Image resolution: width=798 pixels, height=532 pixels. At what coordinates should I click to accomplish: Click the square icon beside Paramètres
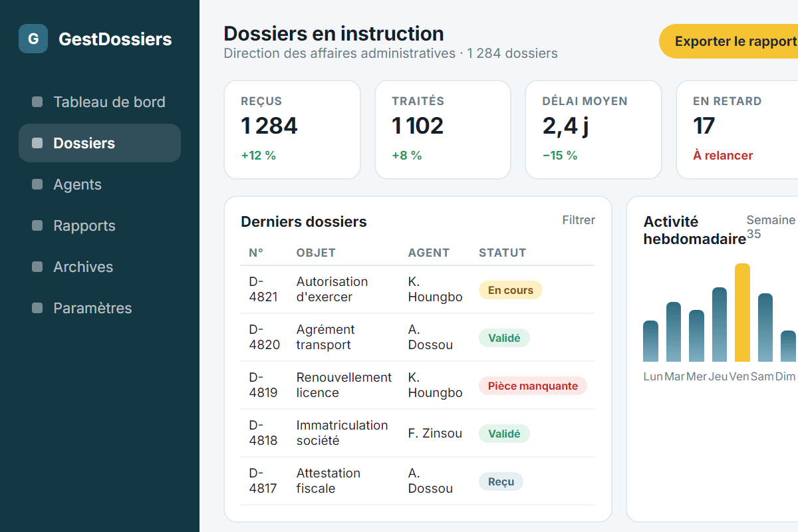click(37, 308)
